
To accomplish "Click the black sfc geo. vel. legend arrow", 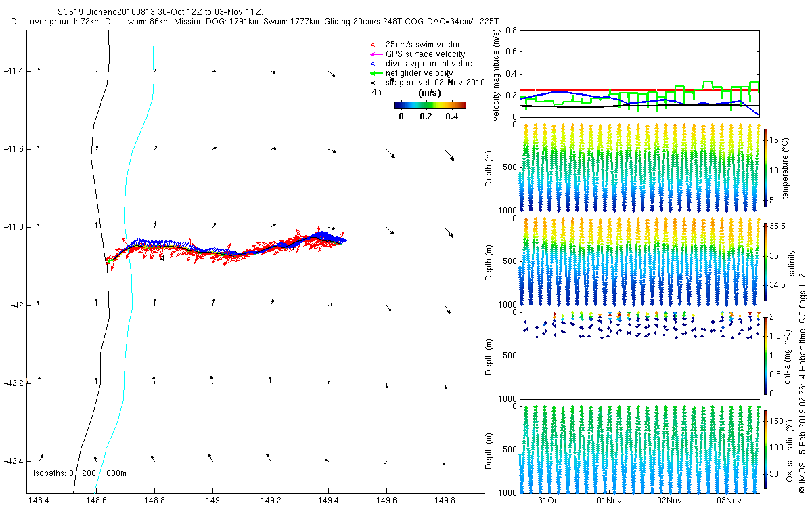I will pyautogui.click(x=376, y=82).
